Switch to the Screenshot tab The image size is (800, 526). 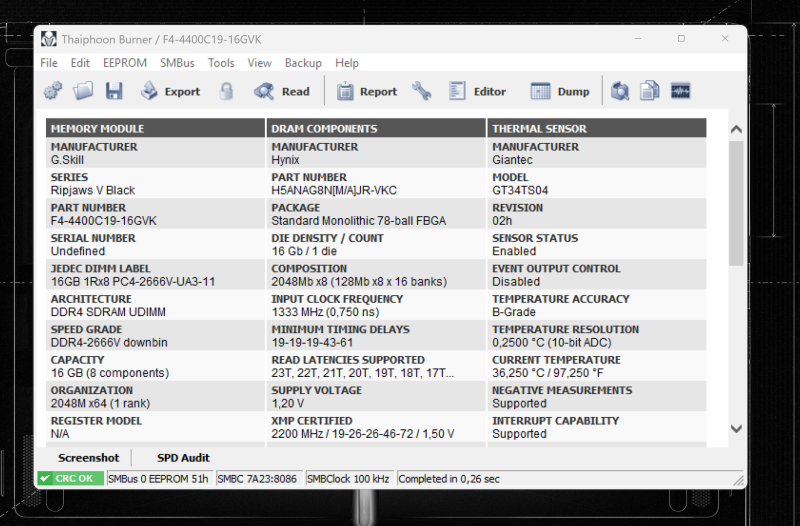point(88,458)
